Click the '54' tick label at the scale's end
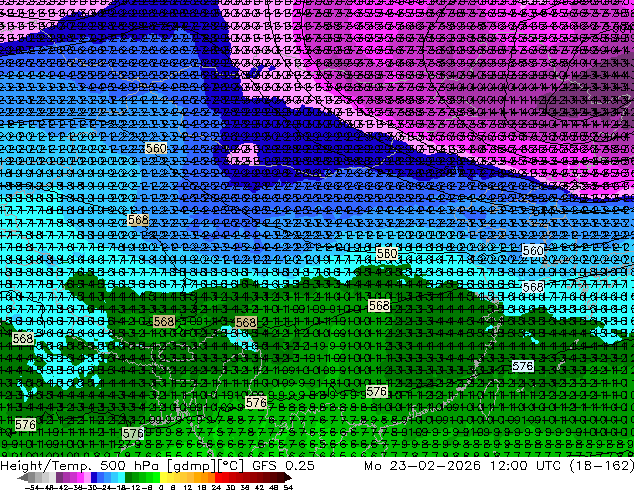 point(288,488)
